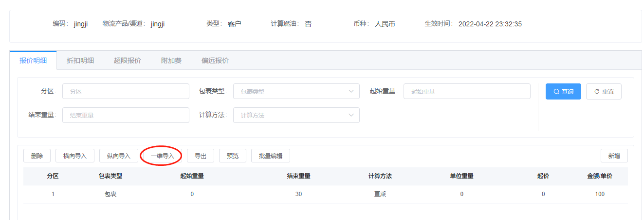Viewport: 644px width, 220px height.
Task: Select the 附加费 tab
Action: [171, 60]
